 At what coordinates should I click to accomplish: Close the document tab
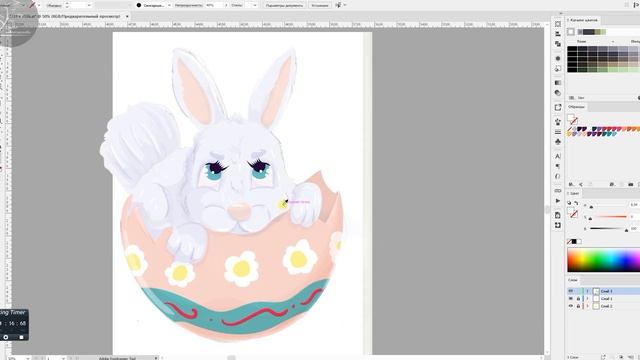pos(127,16)
